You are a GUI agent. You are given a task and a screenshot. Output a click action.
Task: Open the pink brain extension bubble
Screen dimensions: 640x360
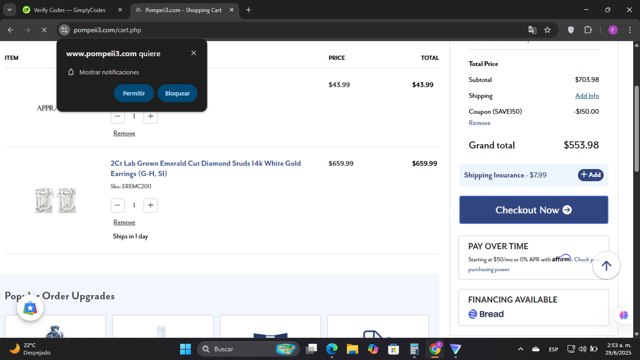coord(623,315)
